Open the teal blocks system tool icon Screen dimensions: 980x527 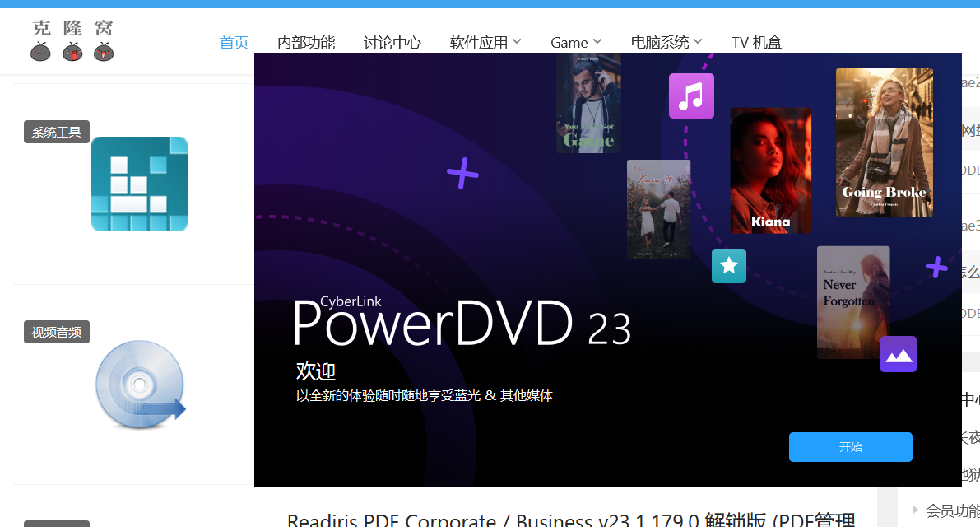click(139, 184)
